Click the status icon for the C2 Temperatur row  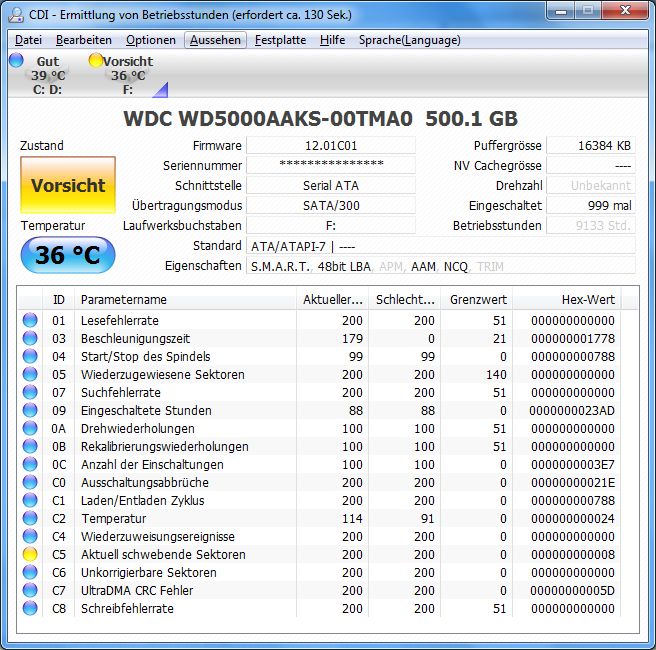coord(30,518)
